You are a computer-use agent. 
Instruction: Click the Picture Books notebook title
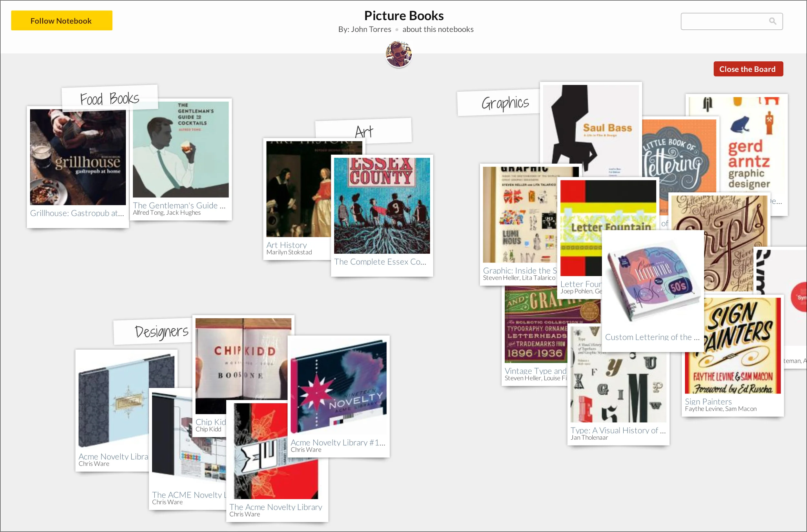(x=404, y=15)
